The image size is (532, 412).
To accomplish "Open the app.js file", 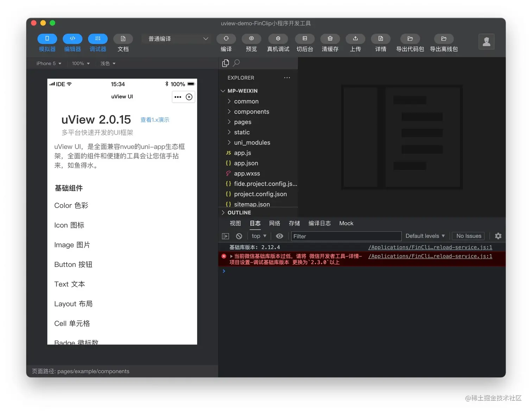I will pyautogui.click(x=258, y=153).
